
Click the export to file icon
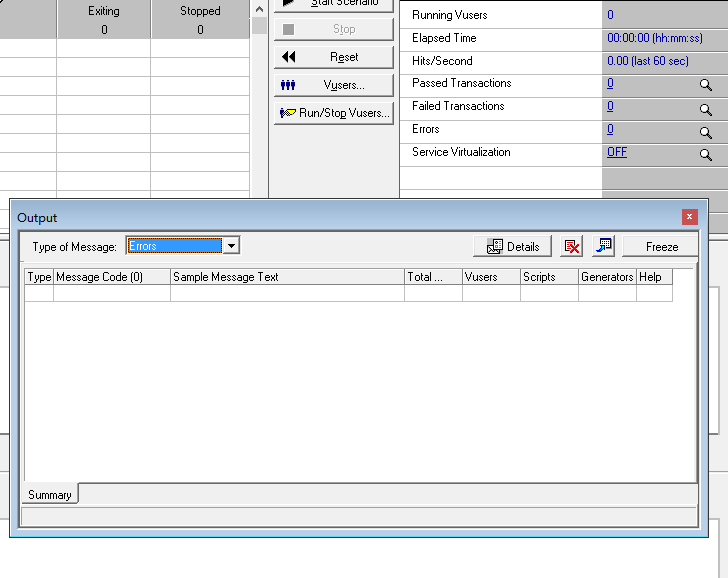click(x=604, y=246)
